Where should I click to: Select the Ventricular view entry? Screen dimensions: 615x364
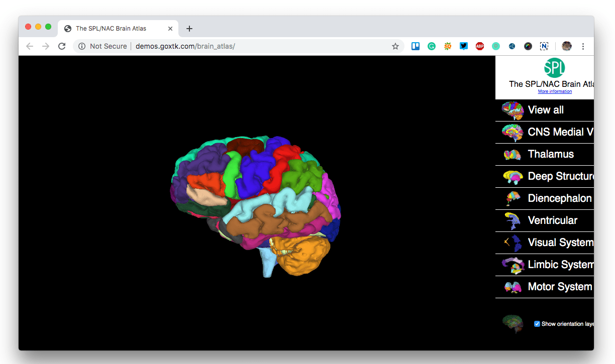coord(545,220)
